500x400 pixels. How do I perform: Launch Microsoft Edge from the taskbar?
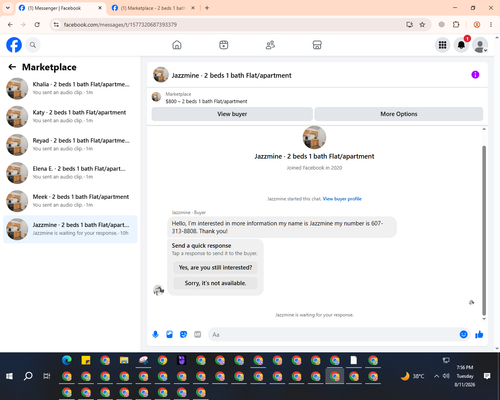point(67,360)
